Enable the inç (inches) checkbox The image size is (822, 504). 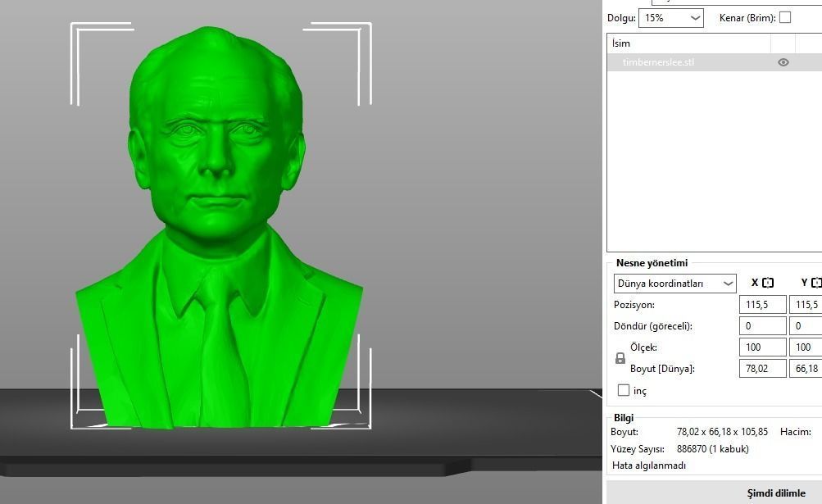[x=624, y=390]
